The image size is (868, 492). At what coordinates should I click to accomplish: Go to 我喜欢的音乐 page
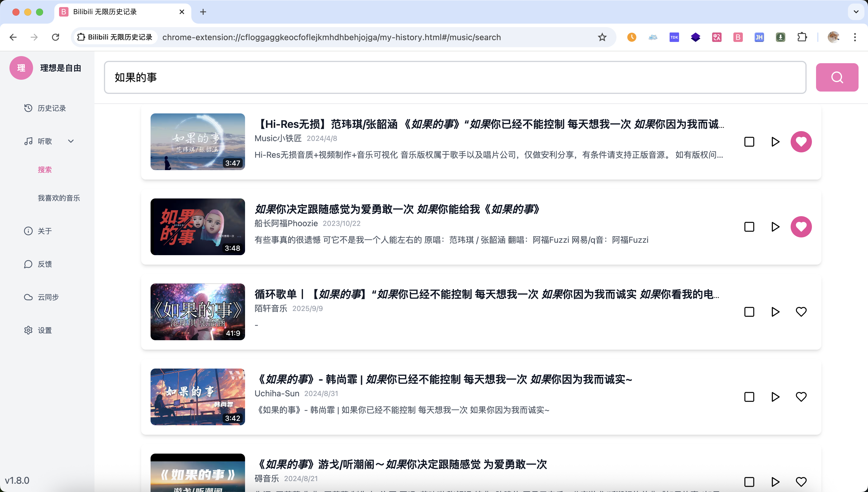pyautogui.click(x=59, y=198)
